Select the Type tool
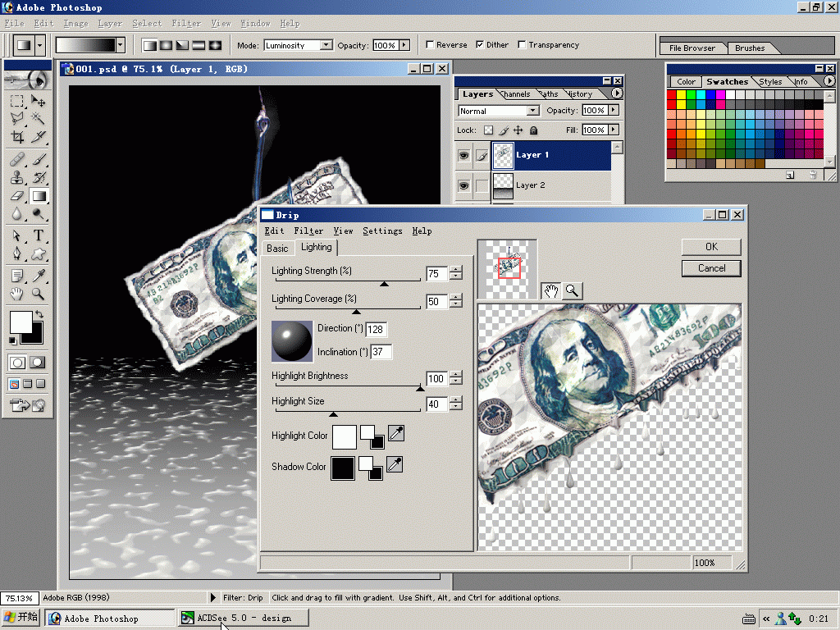This screenshot has height=630, width=840. coord(38,235)
